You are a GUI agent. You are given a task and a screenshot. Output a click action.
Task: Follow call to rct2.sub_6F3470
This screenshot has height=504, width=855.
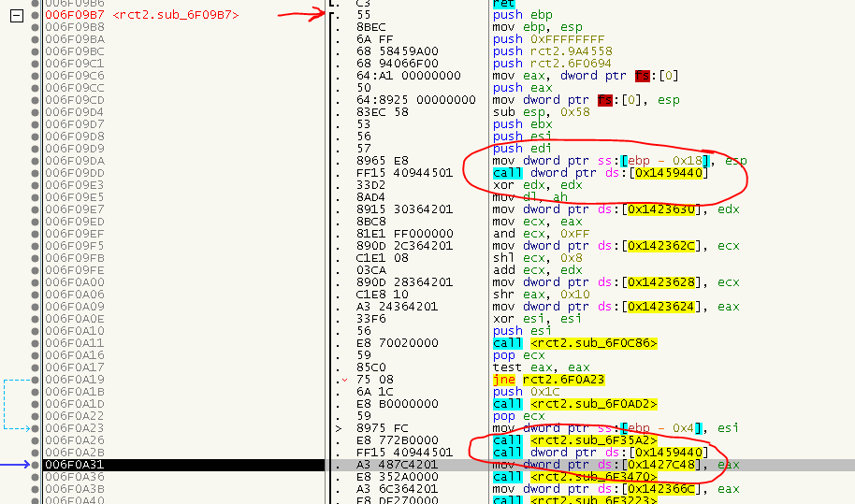[x=593, y=477]
